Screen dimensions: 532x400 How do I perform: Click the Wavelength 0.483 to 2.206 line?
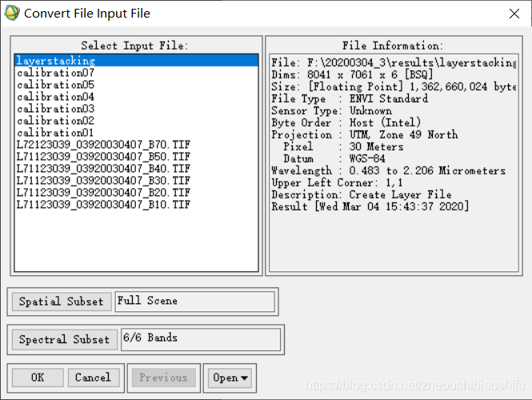(389, 170)
